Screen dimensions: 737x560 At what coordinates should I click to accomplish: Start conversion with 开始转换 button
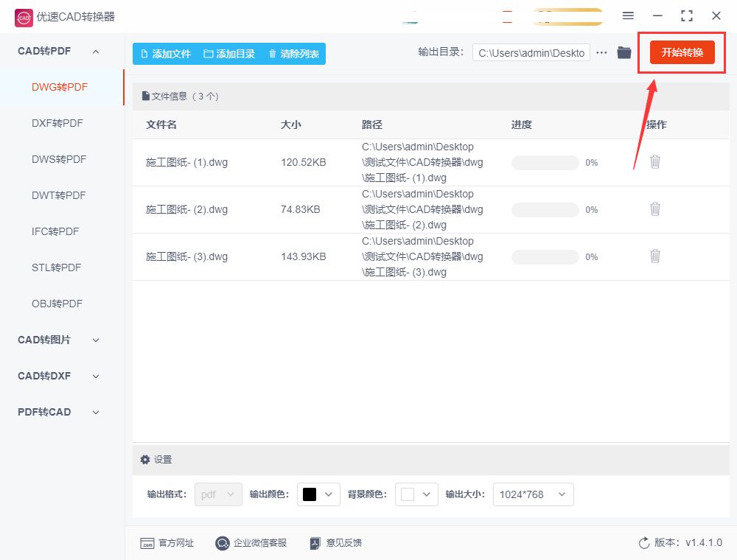tap(682, 52)
